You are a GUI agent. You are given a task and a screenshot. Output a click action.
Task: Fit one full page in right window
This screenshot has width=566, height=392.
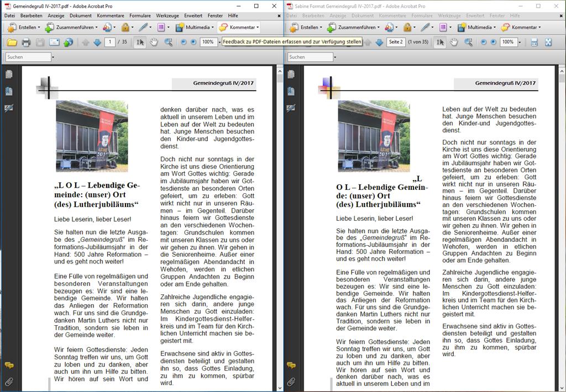click(548, 42)
